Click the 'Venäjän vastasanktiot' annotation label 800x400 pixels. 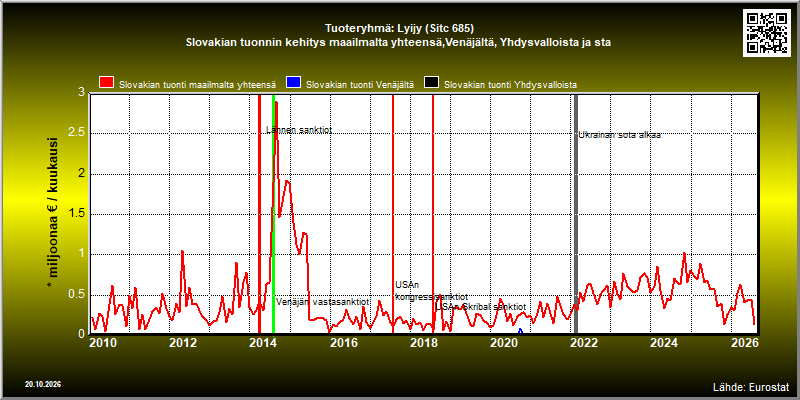(x=322, y=302)
